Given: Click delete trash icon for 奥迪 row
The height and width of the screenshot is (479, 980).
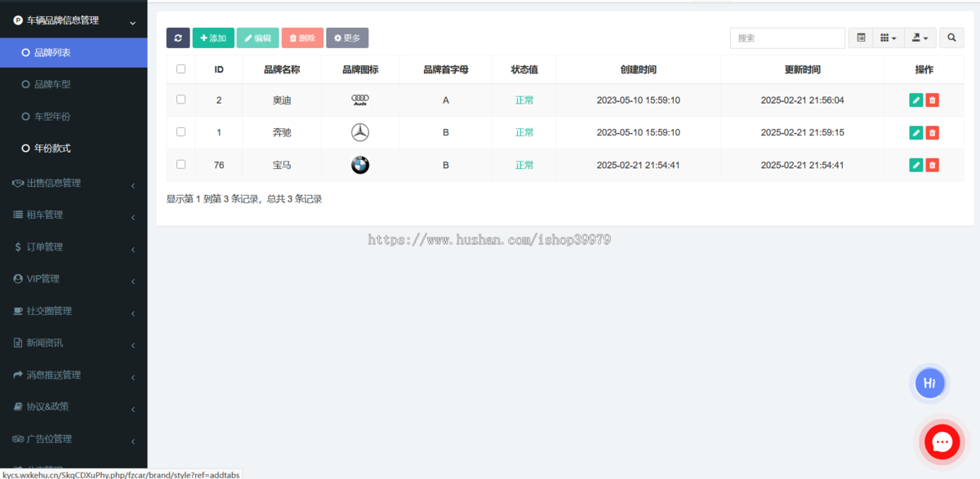Looking at the screenshot, I should pyautogui.click(x=933, y=100).
